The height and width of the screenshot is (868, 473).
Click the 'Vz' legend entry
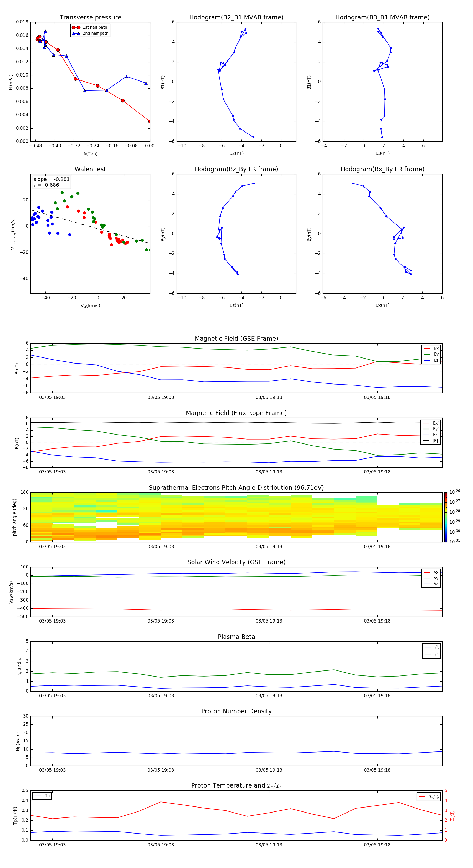tap(431, 584)
